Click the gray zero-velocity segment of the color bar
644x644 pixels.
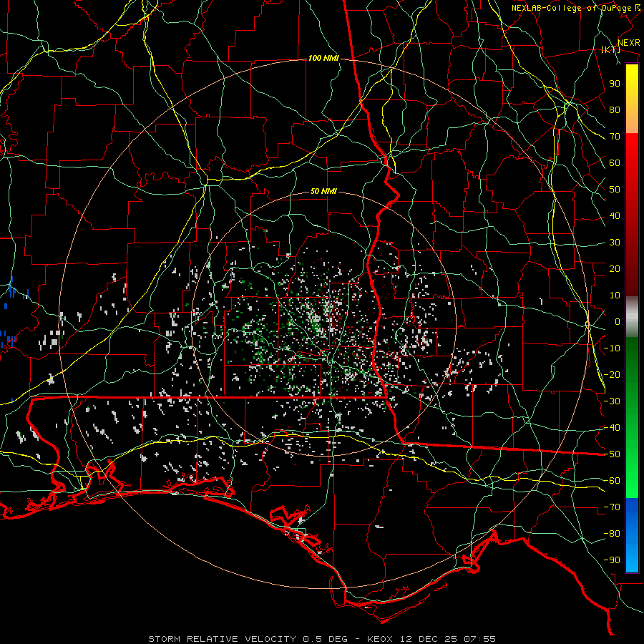pos(632,317)
